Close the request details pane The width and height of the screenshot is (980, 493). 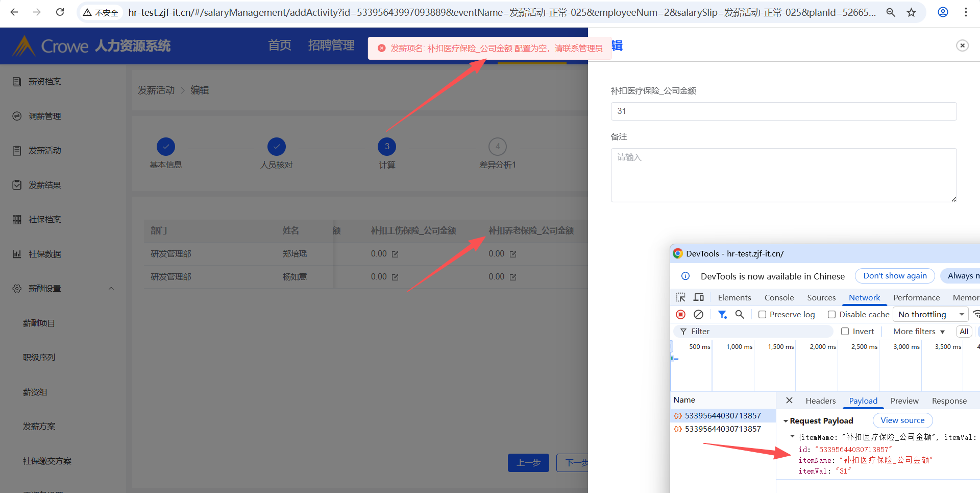point(789,401)
